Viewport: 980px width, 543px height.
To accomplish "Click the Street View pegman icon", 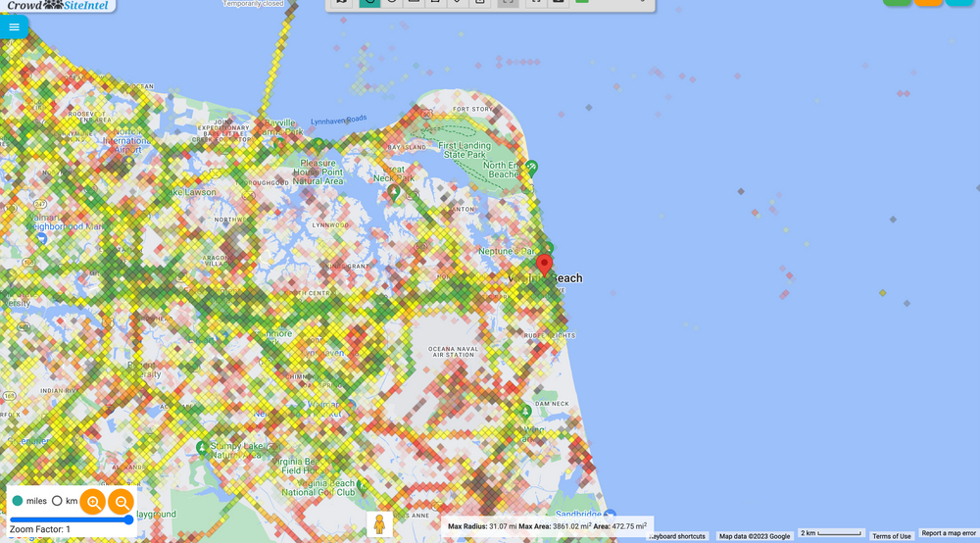I will [x=379, y=524].
